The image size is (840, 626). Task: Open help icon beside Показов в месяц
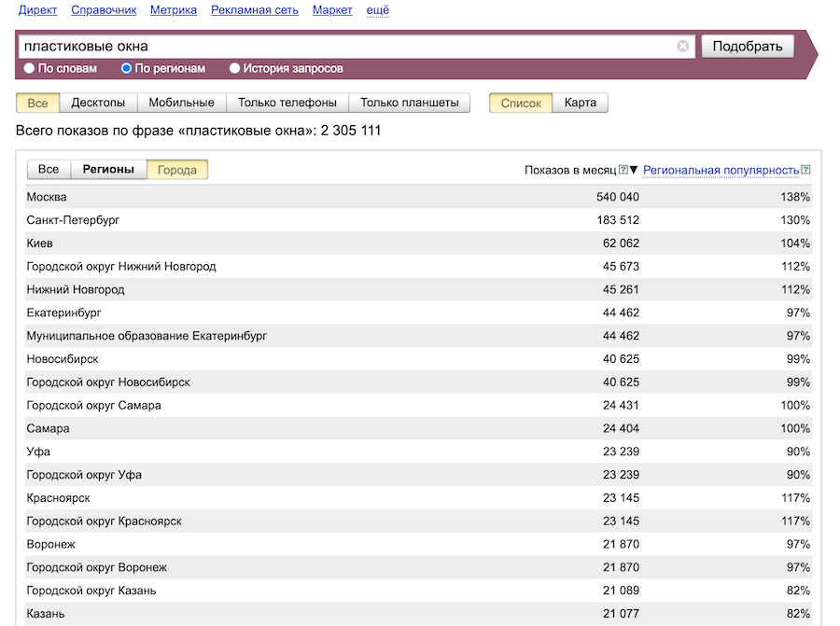coord(623,170)
